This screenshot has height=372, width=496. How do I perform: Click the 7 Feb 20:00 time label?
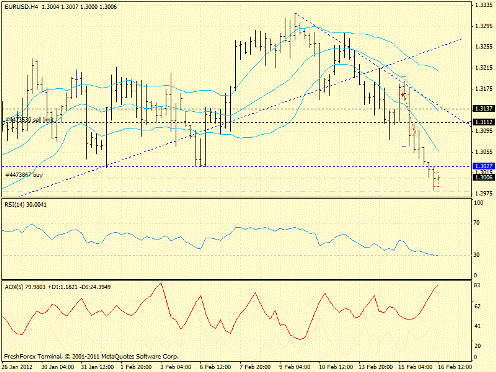click(x=256, y=367)
